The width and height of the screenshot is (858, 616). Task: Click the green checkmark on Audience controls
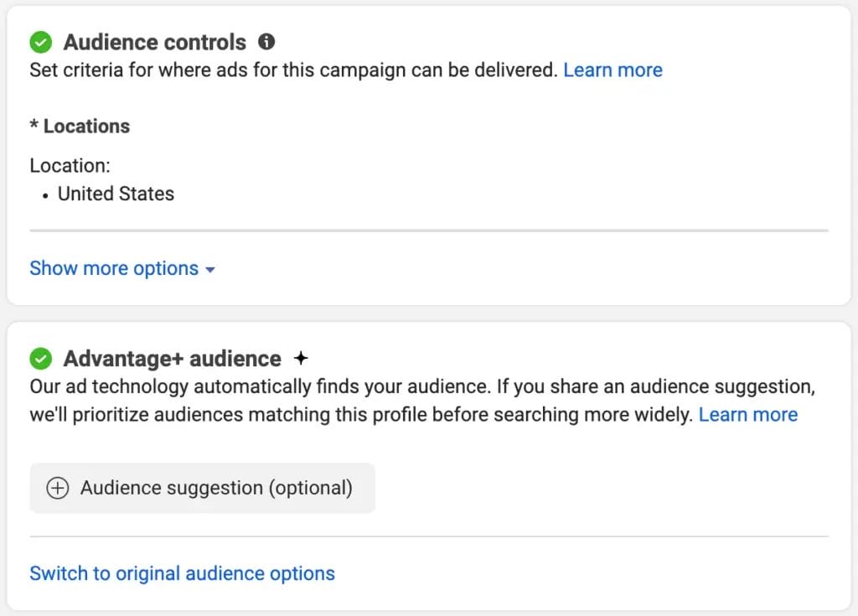pos(39,41)
